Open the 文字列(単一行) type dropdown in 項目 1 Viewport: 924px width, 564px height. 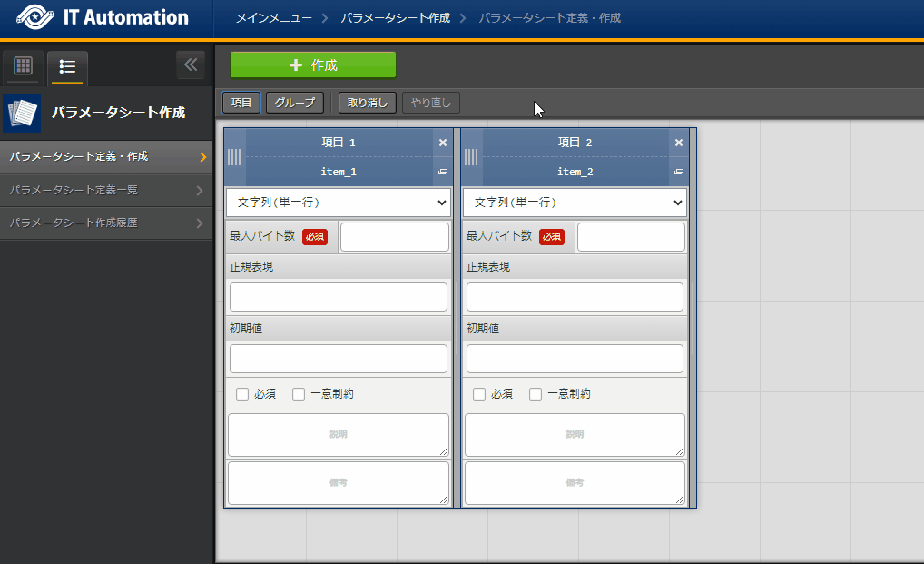[x=339, y=203]
